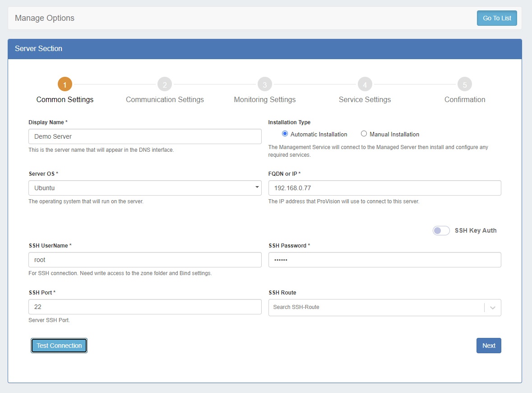Open Service Settings step label
Viewport: 532px width, 393px height.
(x=365, y=99)
